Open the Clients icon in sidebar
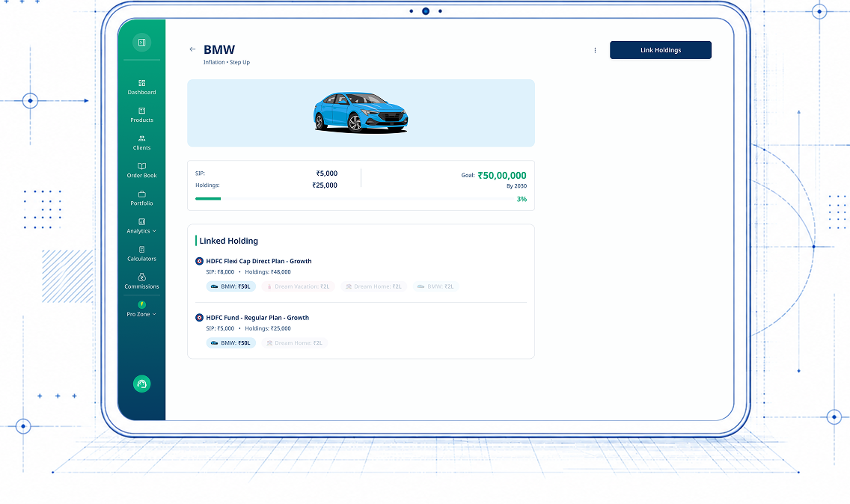This screenshot has width=850, height=504. (x=141, y=138)
